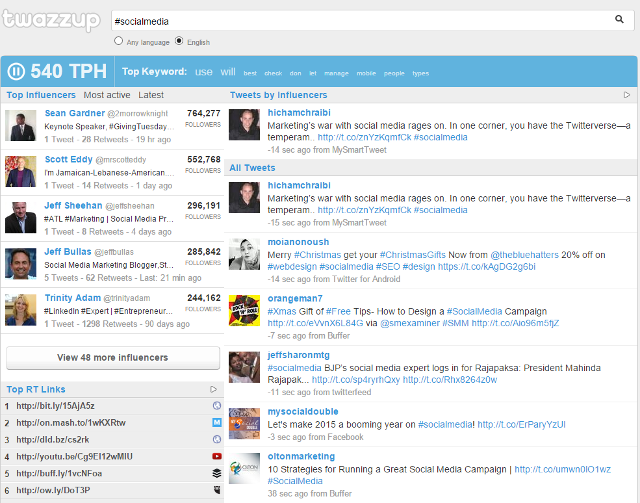Viewport: 640px width, 503px height.
Task: Open the link http://ow.ly/DoT3P
Action: [x=53, y=490]
